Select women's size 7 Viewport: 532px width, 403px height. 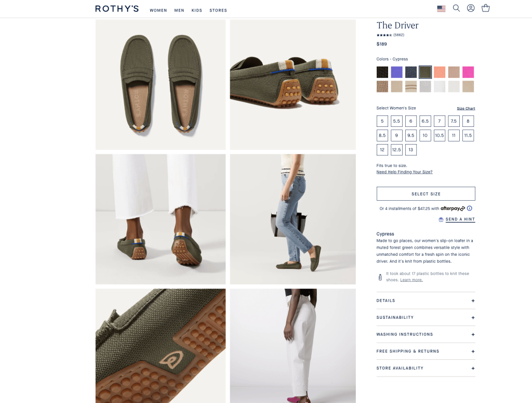[440, 121]
